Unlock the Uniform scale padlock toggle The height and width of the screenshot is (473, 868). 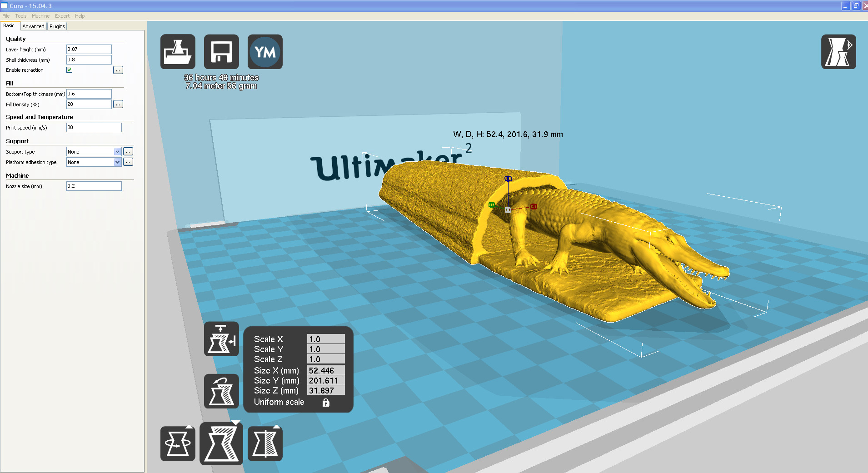[x=326, y=402]
